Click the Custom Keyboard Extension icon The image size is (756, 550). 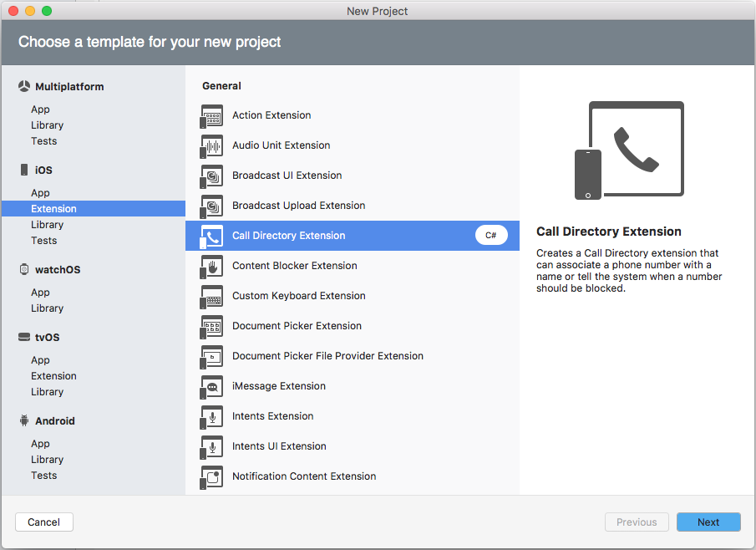pos(212,296)
